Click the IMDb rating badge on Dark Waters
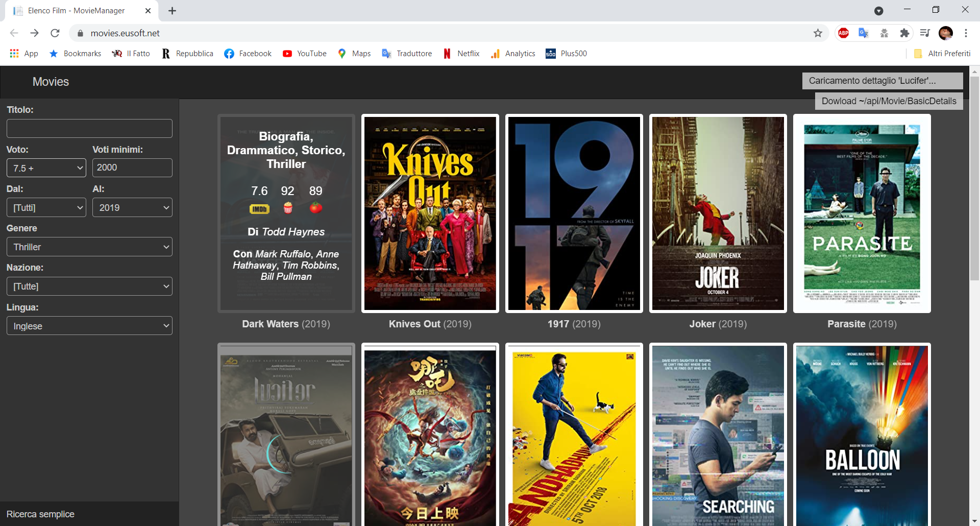 [259, 209]
